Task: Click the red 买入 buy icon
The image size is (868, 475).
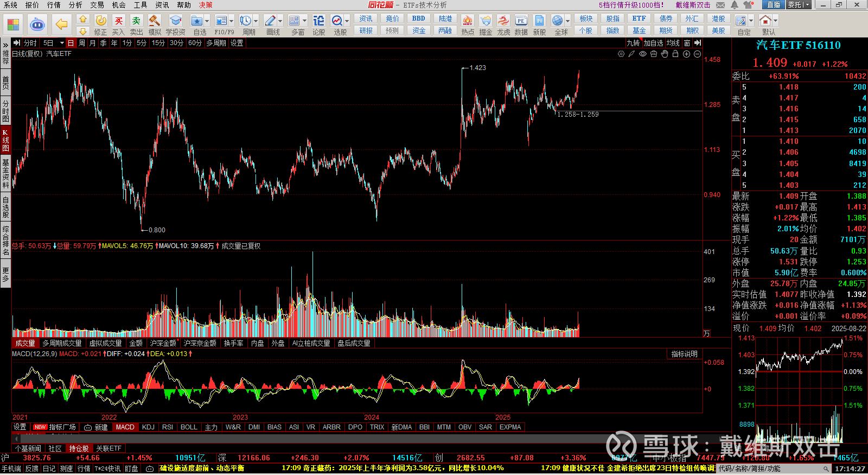Action: click(x=118, y=25)
